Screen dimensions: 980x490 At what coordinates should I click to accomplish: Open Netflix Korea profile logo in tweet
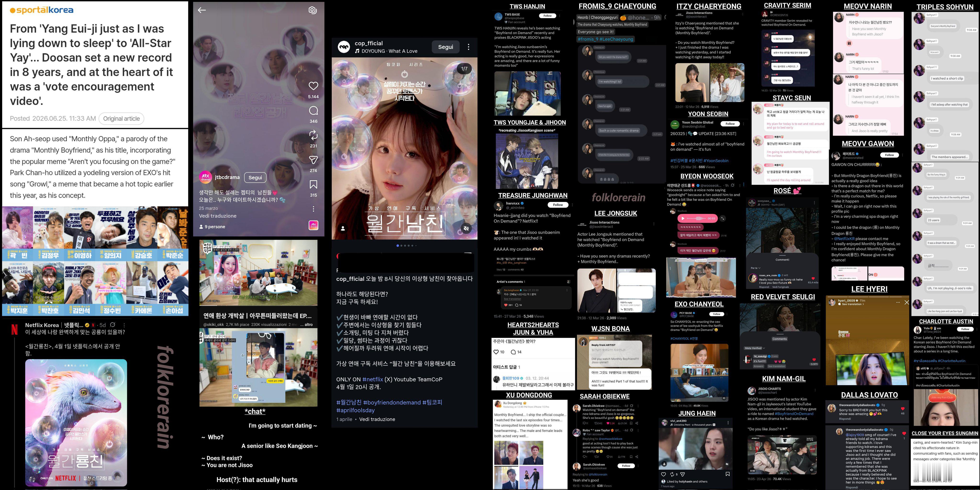14,329
